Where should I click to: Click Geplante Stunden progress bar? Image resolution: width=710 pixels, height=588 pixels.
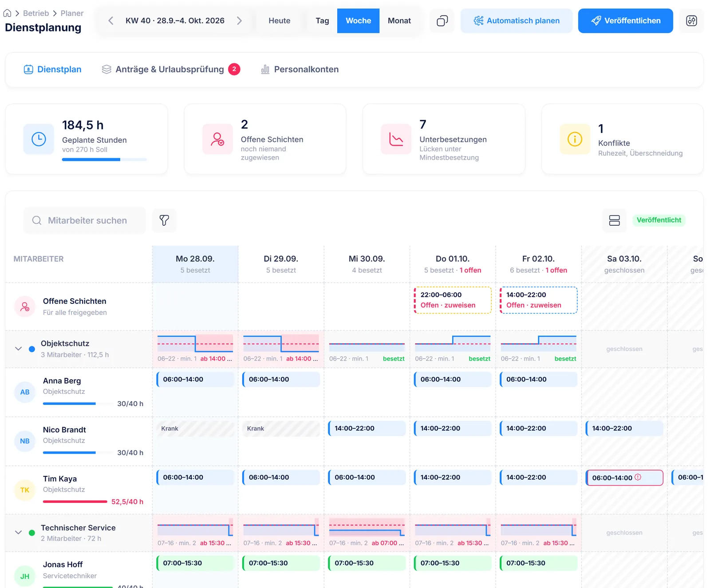point(104,160)
